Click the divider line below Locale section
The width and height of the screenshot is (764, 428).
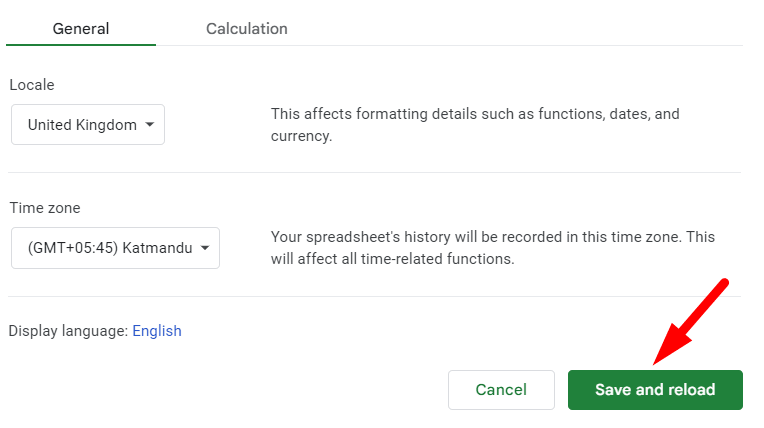[375, 172]
